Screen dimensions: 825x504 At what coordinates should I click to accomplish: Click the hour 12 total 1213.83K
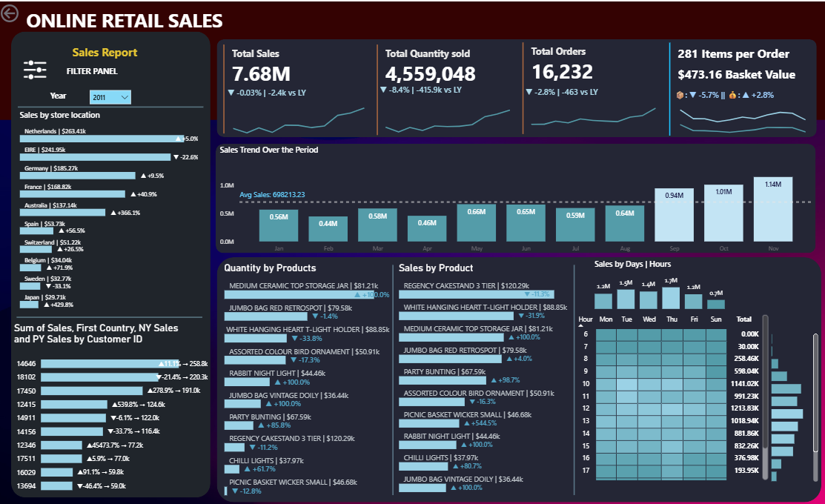745,408
